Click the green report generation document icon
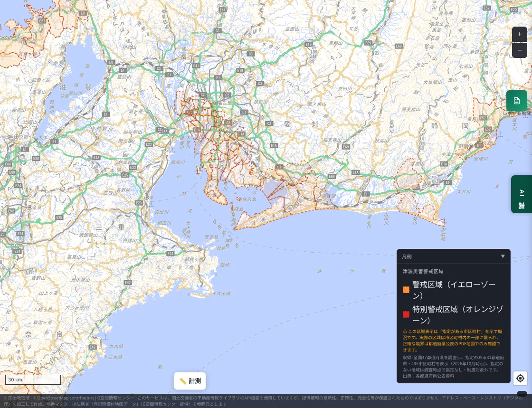Screen dimensions: 532x408 point(516,101)
